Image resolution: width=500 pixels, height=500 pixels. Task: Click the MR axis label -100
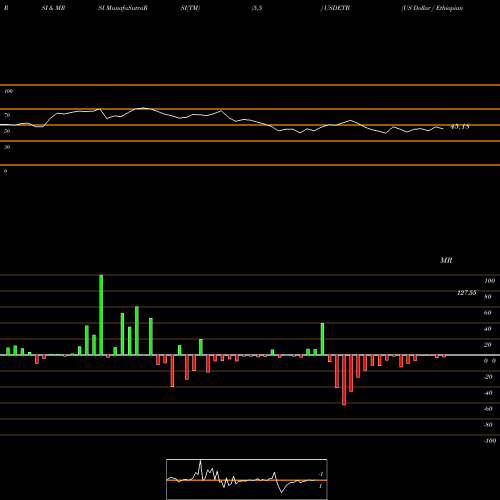point(490,441)
